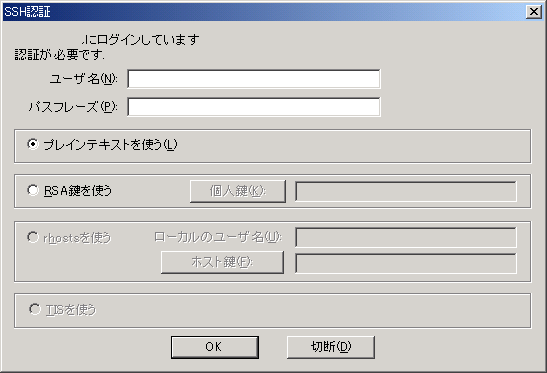Click the RSA private key path field
Image resolution: width=547 pixels, height=373 pixels.
(406, 191)
